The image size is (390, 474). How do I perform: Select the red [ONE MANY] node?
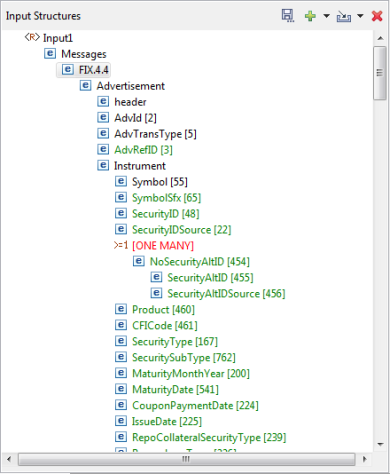(x=163, y=246)
